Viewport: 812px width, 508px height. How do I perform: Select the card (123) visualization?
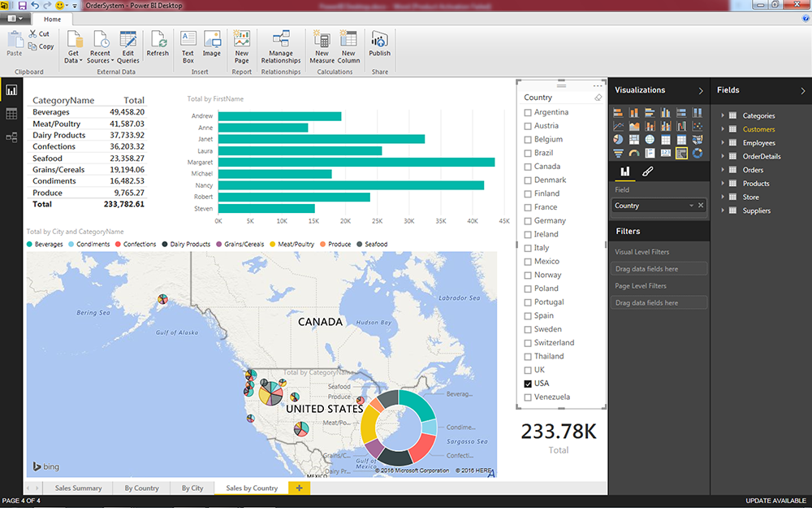666,153
